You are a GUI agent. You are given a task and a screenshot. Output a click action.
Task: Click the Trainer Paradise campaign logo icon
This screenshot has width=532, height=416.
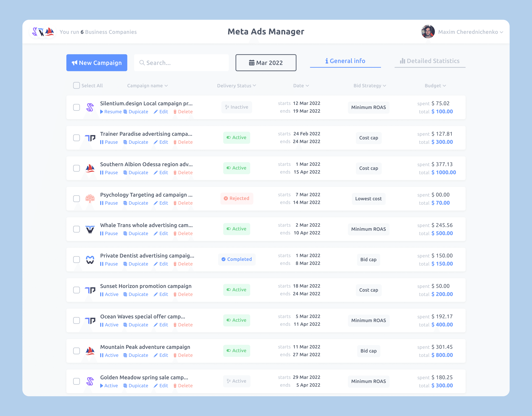click(90, 138)
